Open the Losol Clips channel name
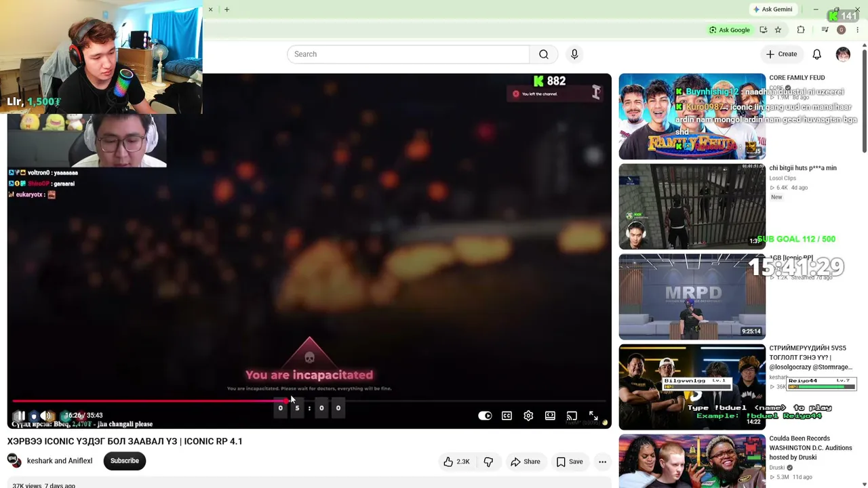868x488 pixels. [783, 178]
